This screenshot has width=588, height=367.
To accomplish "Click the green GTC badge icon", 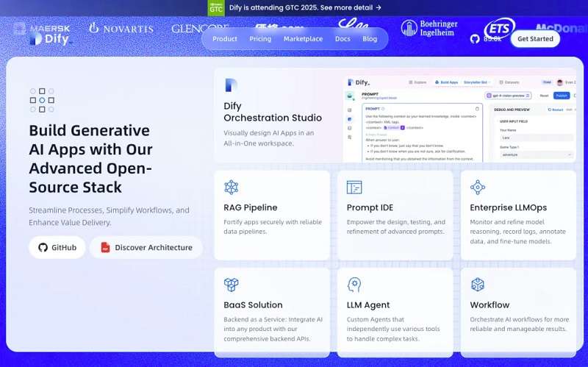I will tap(216, 8).
